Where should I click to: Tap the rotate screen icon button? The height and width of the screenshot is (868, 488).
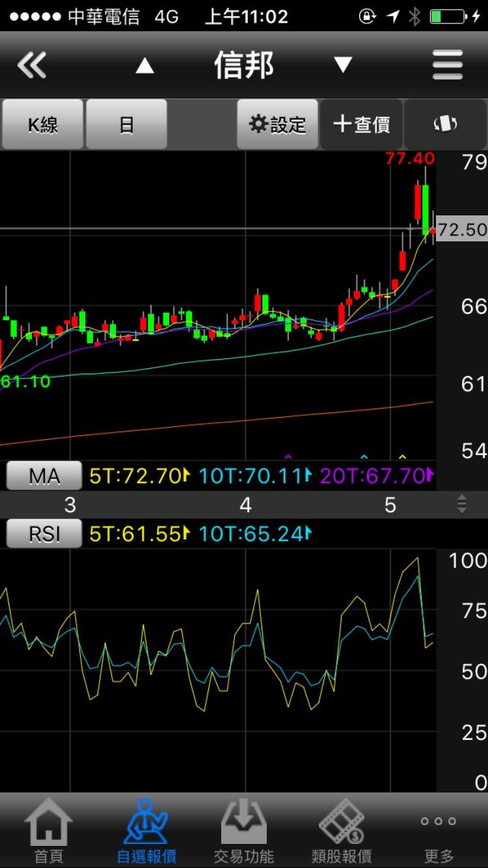click(446, 124)
